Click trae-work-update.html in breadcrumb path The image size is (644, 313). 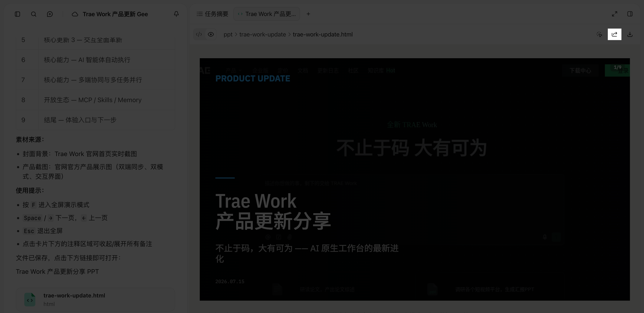point(322,35)
